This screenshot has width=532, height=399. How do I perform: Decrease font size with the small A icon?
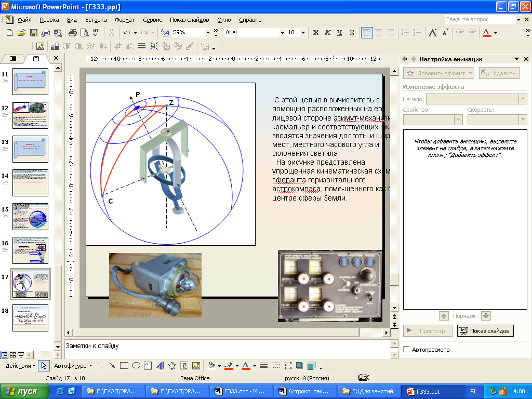pos(445,33)
